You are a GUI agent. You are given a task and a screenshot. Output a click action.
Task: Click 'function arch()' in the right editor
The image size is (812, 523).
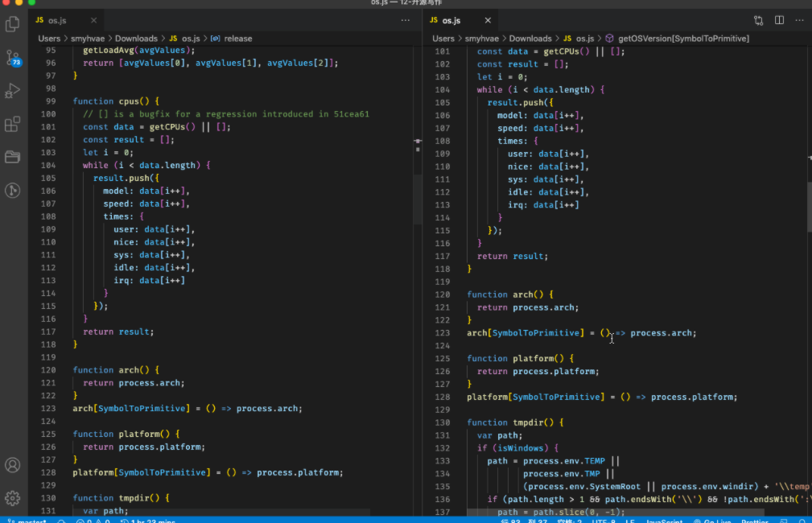click(505, 294)
